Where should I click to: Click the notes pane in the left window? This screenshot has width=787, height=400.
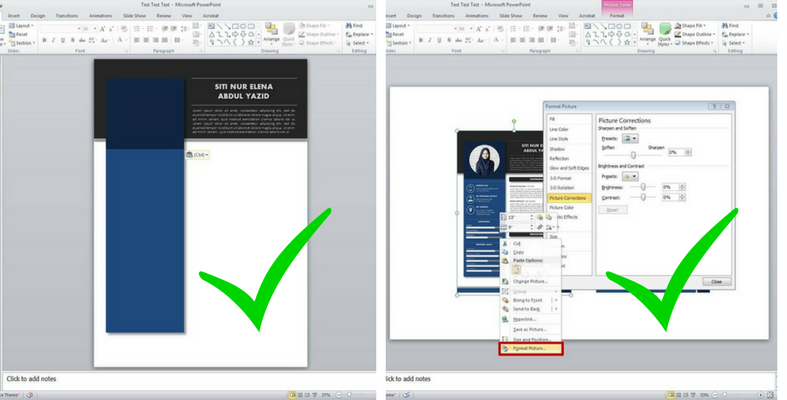pos(189,379)
